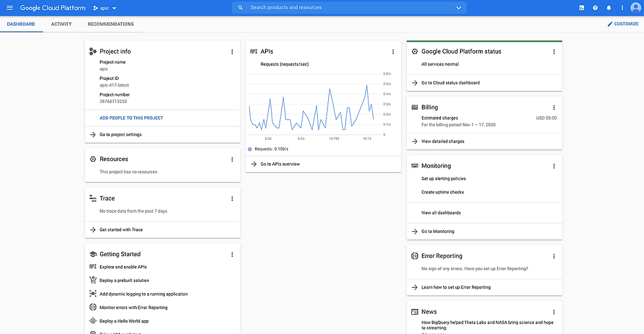The height and width of the screenshot is (334, 644).
Task: Open Trace card options menu
Action: click(232, 199)
